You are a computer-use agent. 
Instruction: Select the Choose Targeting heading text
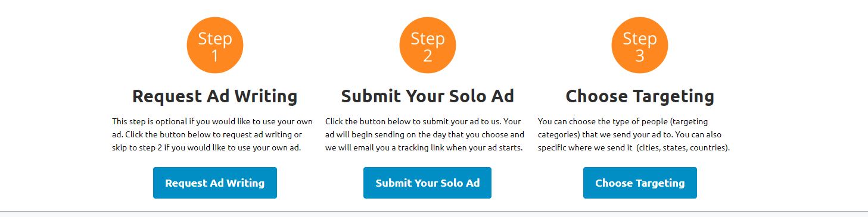pos(640,96)
